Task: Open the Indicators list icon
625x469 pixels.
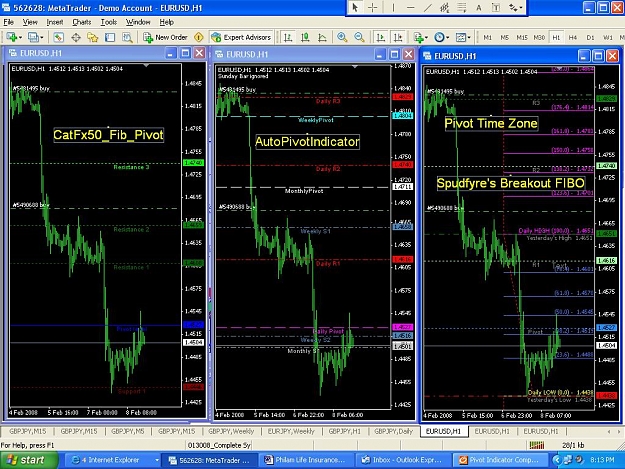Action: pyautogui.click(x=418, y=37)
